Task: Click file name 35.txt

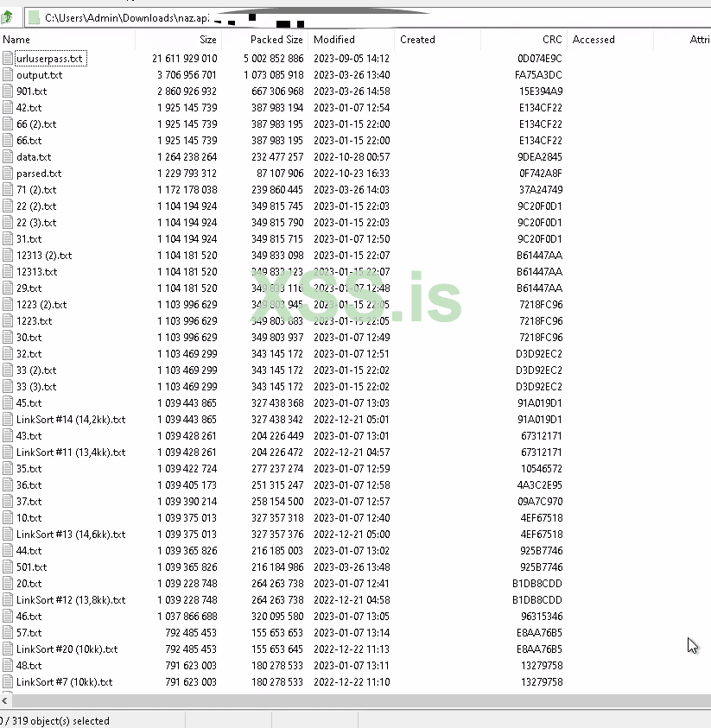Action: click(x=29, y=468)
